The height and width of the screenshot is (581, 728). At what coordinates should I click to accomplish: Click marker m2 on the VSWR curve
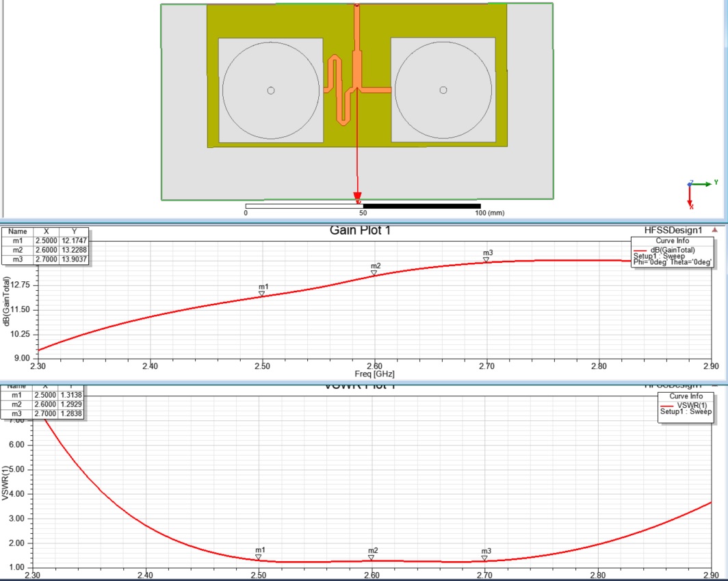[x=372, y=557]
